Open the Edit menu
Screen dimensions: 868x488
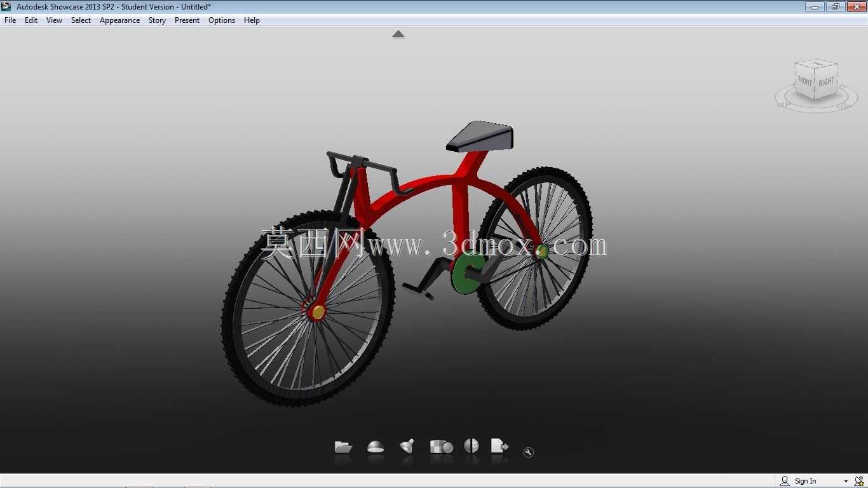pyautogui.click(x=31, y=20)
